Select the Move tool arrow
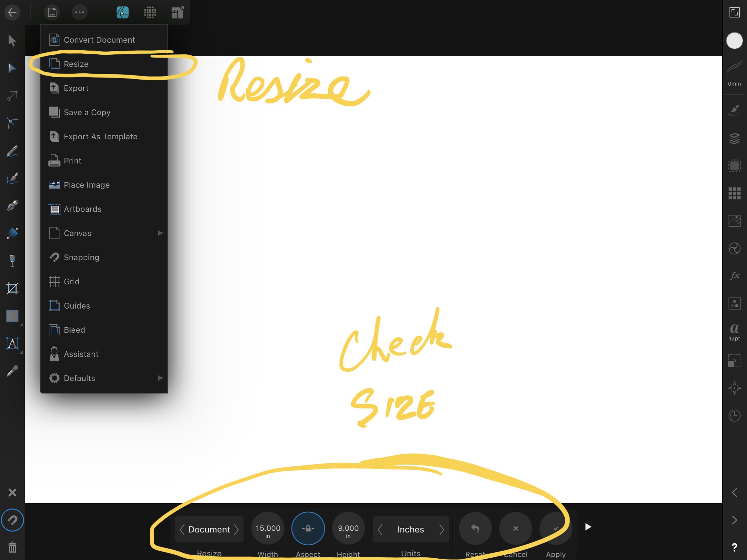 pyautogui.click(x=12, y=41)
